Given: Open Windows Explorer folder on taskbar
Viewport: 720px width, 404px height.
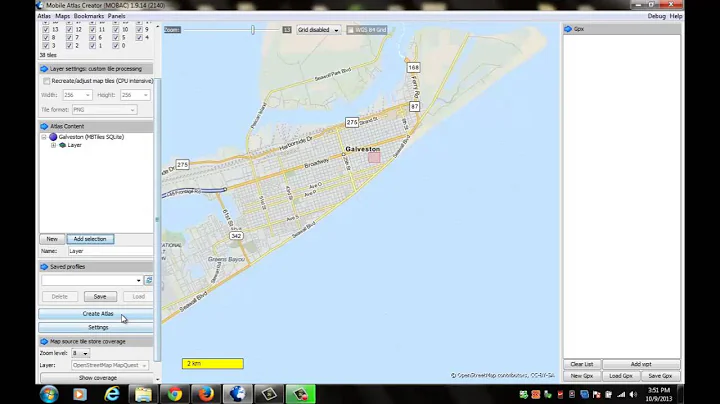Looking at the screenshot, I should click(143, 394).
